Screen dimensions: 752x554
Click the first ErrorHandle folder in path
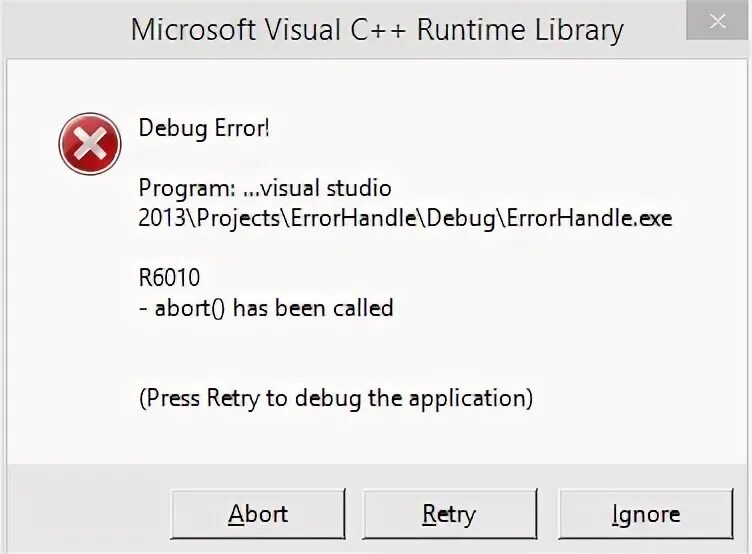tap(353, 218)
